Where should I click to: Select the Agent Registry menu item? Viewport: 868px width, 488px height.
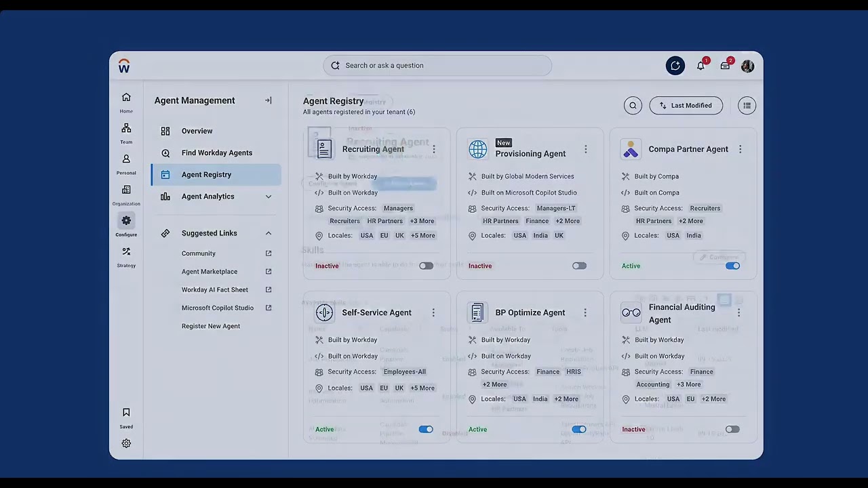pyautogui.click(x=216, y=175)
